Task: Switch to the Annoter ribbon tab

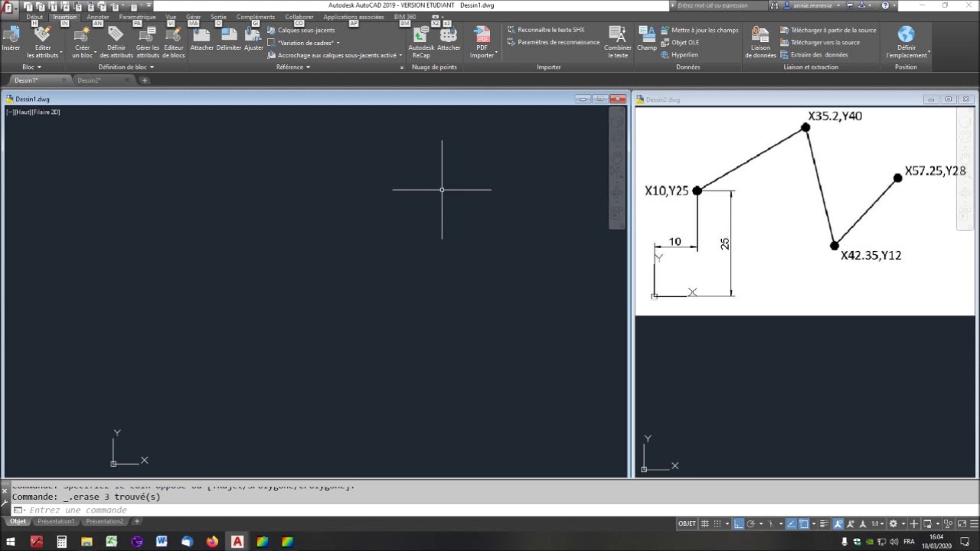Action: pyautogui.click(x=98, y=17)
